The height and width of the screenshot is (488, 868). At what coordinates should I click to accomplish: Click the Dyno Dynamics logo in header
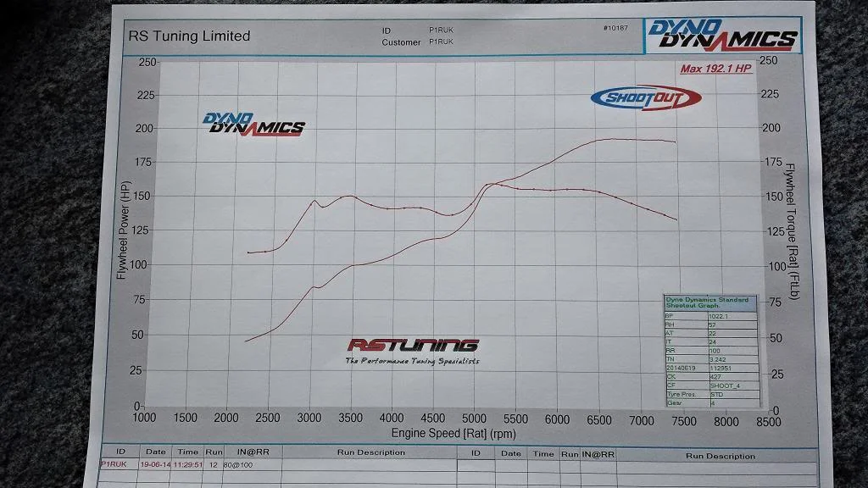point(723,36)
